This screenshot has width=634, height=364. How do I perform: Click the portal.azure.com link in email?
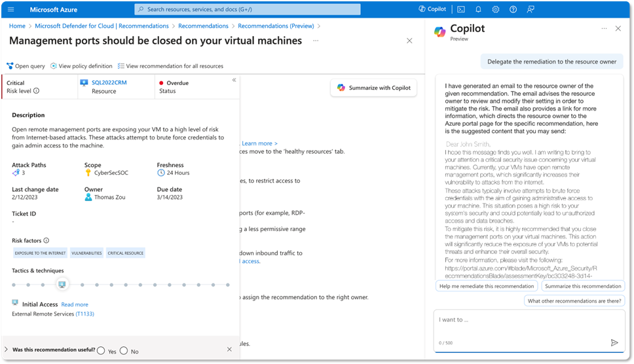click(521, 272)
